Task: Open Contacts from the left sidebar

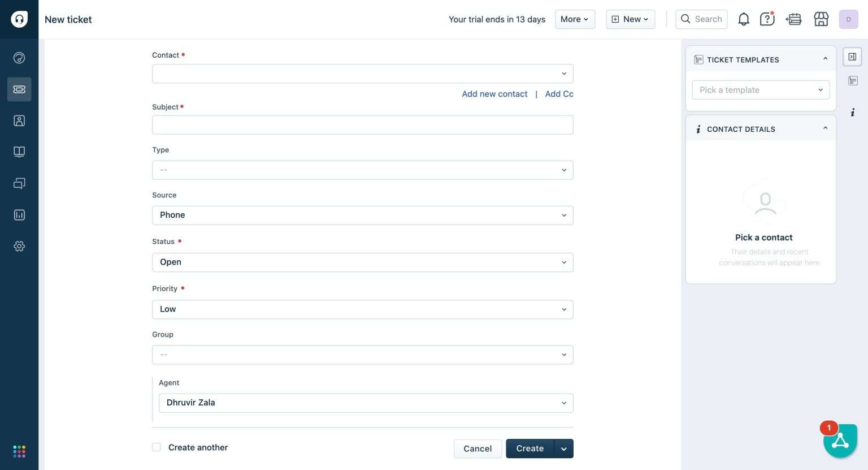Action: point(19,120)
